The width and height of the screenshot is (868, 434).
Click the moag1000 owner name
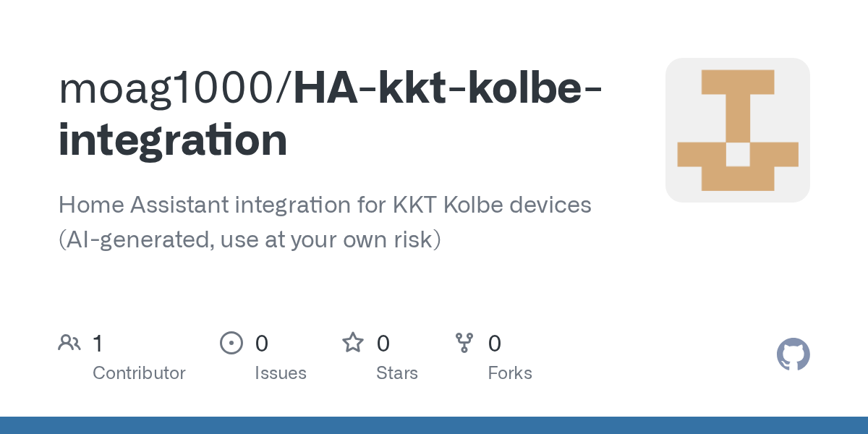pyautogui.click(x=172, y=88)
